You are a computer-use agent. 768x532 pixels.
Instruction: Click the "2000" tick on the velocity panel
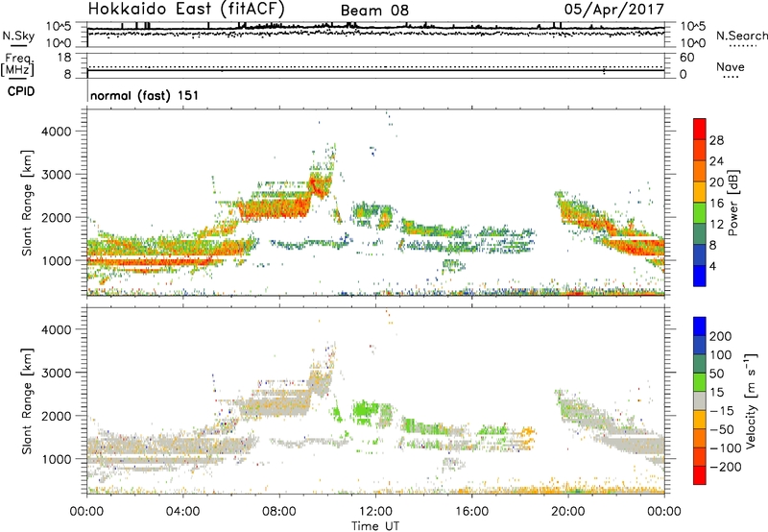(x=57, y=416)
